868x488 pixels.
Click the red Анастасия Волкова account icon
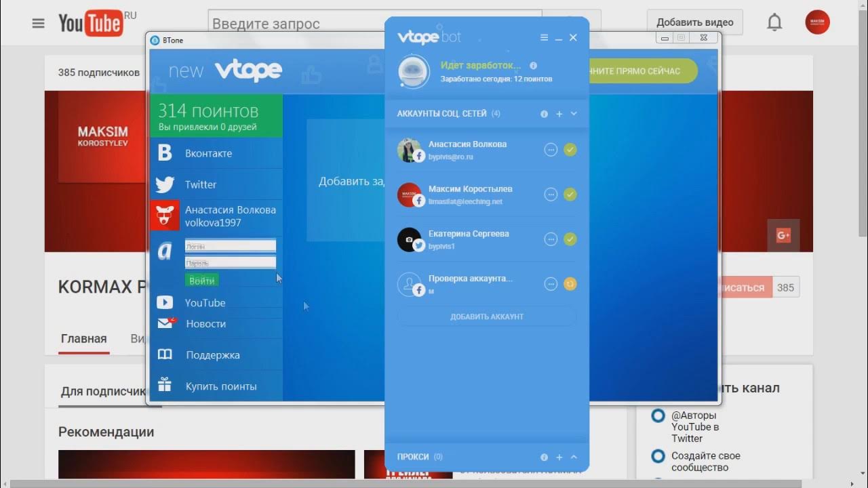165,216
